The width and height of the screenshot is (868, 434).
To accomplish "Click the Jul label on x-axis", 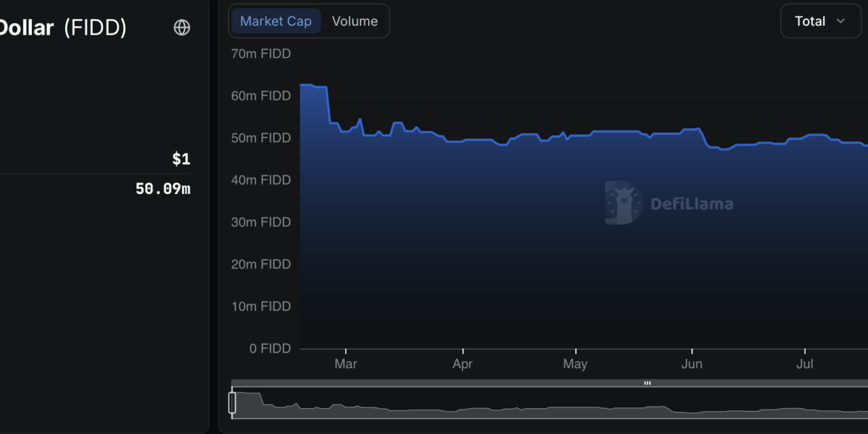I will [x=805, y=364].
